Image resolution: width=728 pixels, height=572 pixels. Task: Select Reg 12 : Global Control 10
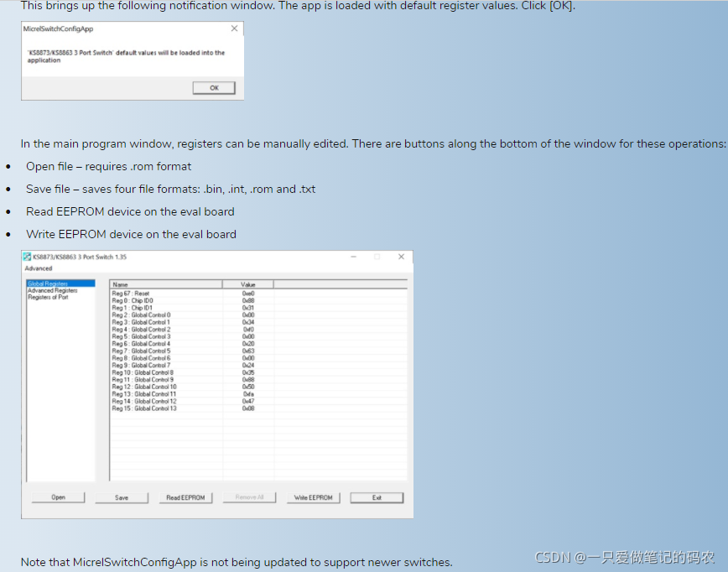coord(258,387)
